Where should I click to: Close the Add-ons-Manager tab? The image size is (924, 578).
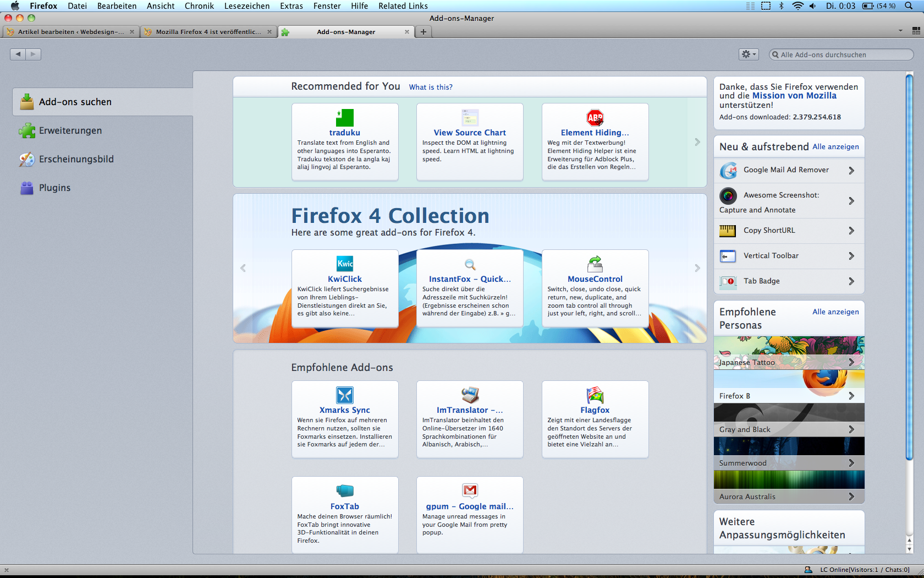tap(407, 32)
